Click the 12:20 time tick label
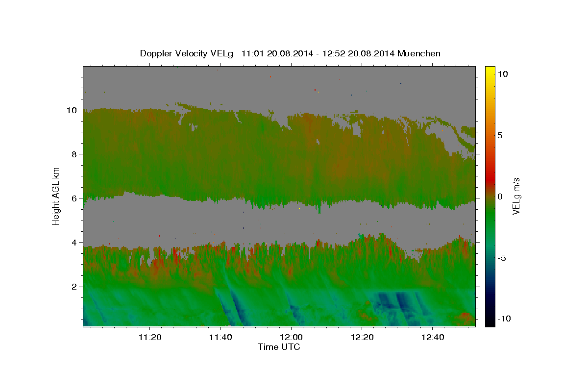This screenshot has height=392, width=588. [x=362, y=337]
